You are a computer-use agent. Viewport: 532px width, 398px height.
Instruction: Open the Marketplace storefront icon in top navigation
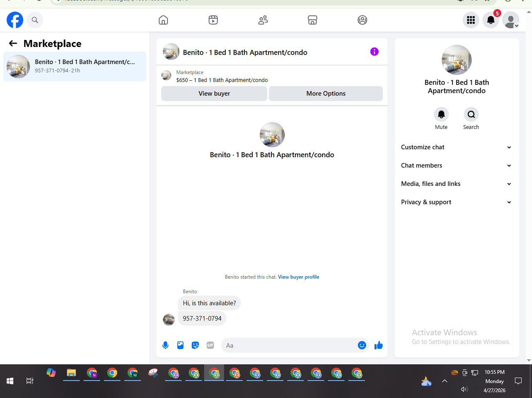(x=313, y=20)
